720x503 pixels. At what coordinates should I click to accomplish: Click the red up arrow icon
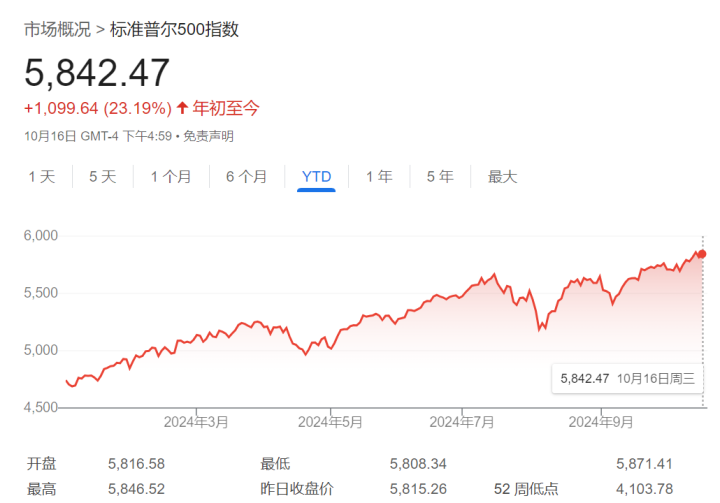pos(182,108)
